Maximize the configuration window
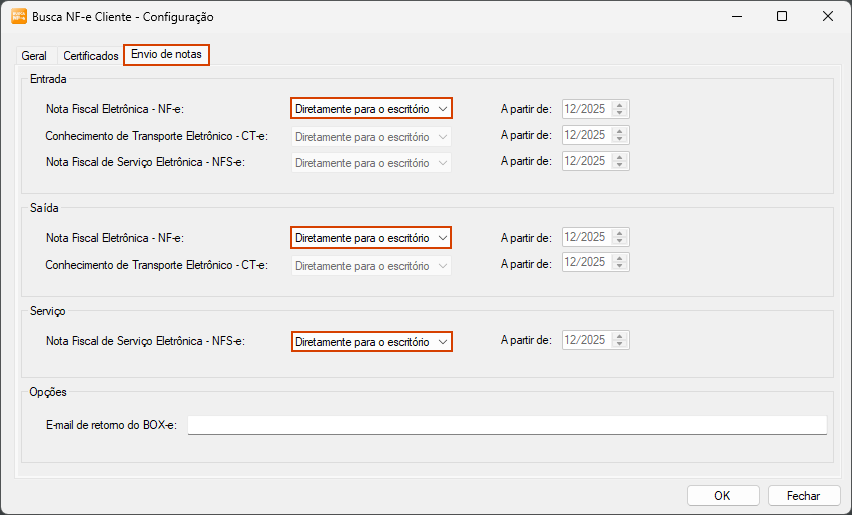The image size is (852, 515). (782, 16)
